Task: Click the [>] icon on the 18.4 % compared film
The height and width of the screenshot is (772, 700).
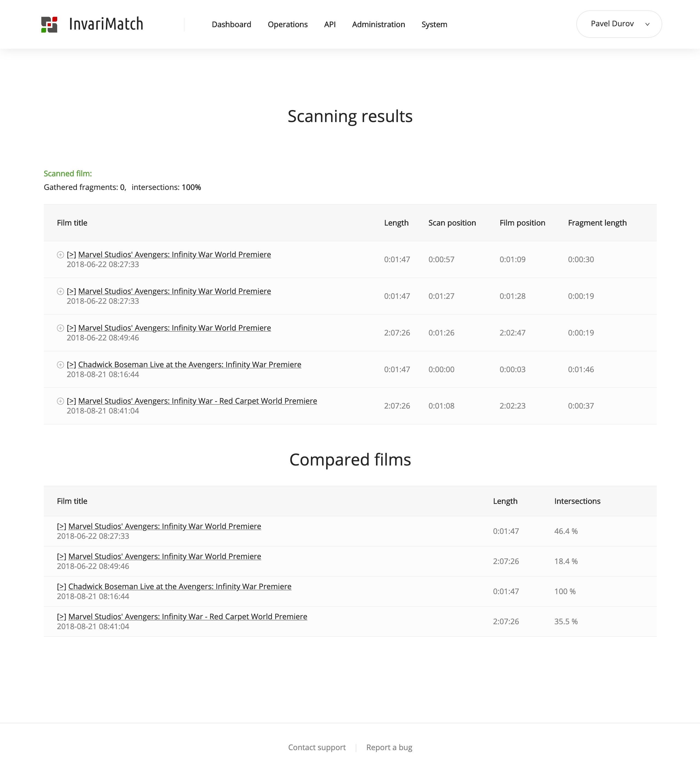Action: [x=61, y=556]
